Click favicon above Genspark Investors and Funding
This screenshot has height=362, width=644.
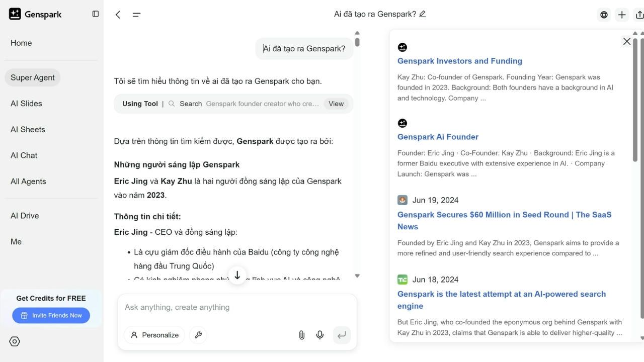(402, 47)
